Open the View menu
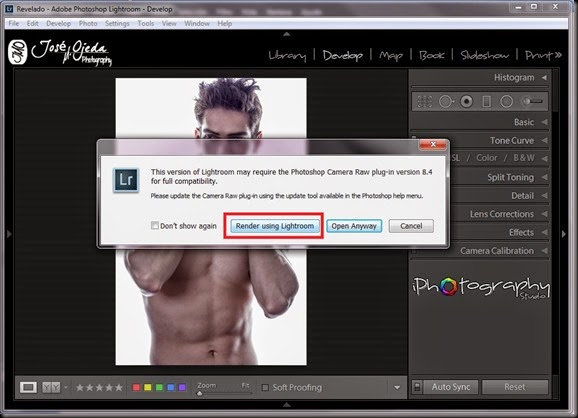This screenshot has width=578, height=418. coord(169,23)
